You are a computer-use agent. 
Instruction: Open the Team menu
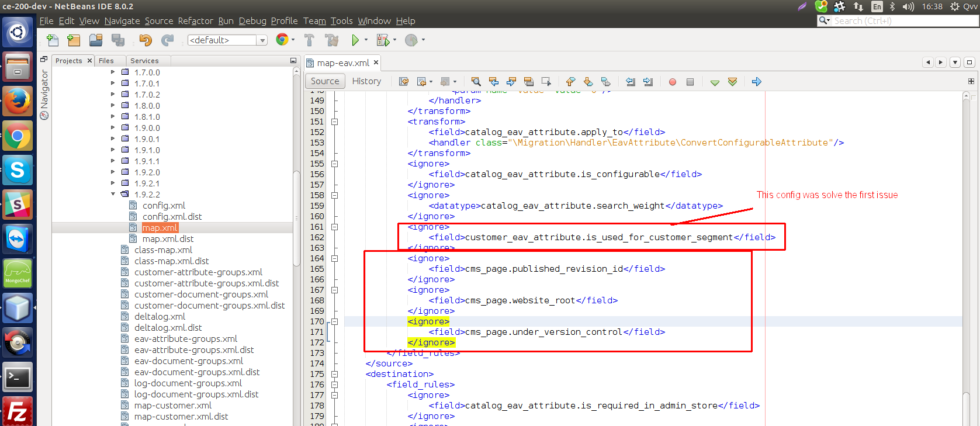314,20
